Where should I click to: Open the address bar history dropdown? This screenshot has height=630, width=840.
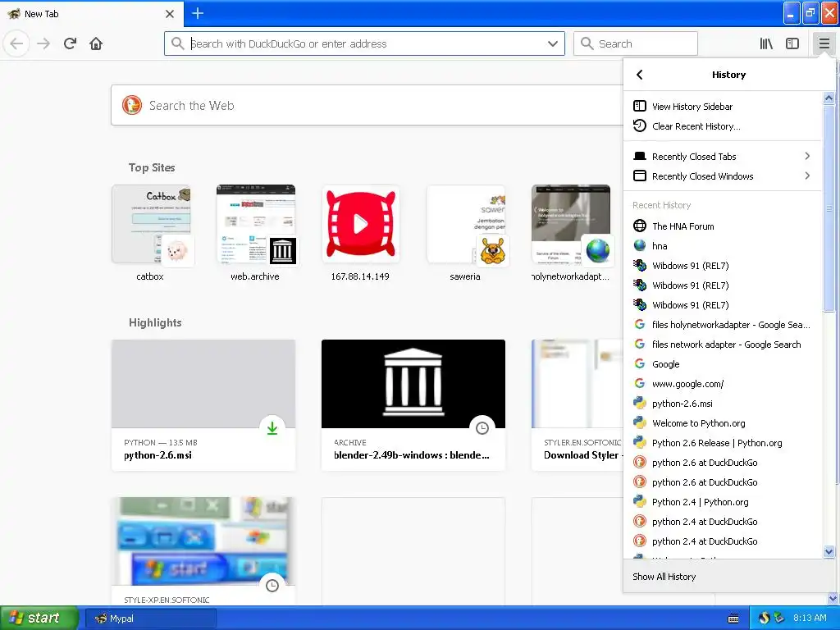pos(553,43)
